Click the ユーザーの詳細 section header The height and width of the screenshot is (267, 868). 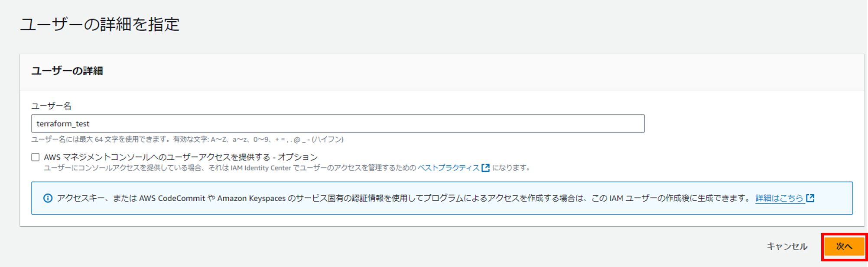(x=67, y=71)
